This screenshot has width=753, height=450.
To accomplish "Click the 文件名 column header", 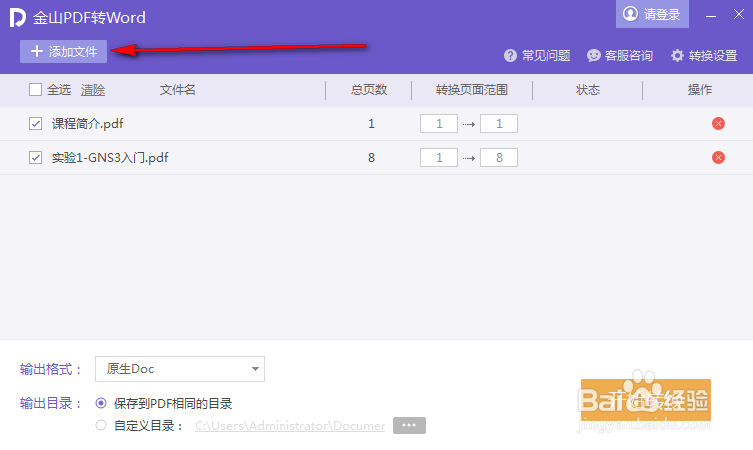I will (x=178, y=90).
